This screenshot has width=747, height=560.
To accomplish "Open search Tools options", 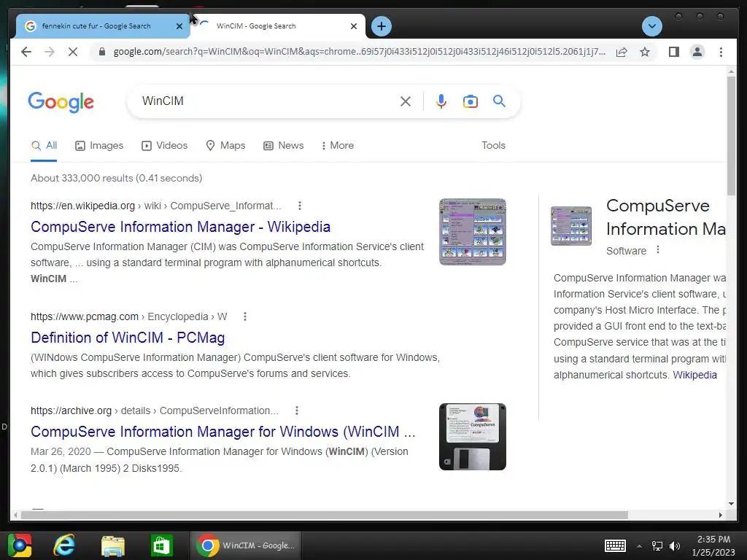I will coord(493,146).
